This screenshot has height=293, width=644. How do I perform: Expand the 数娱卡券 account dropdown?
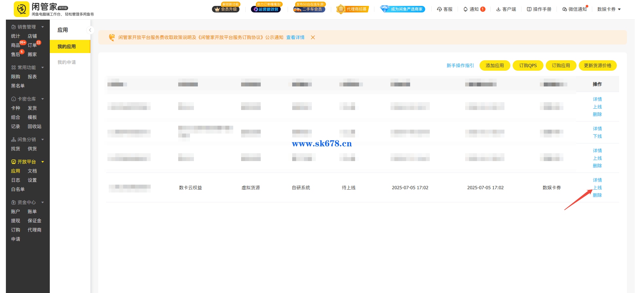click(x=609, y=9)
